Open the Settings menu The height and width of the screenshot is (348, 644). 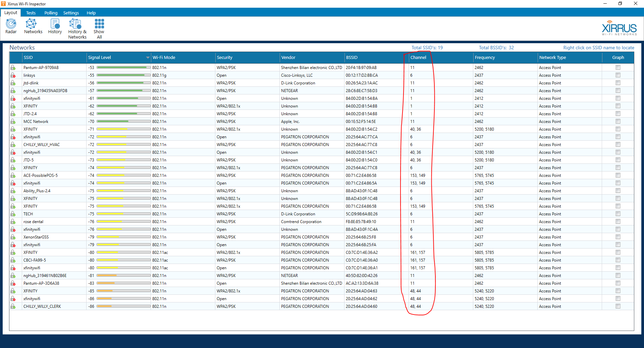[71, 13]
